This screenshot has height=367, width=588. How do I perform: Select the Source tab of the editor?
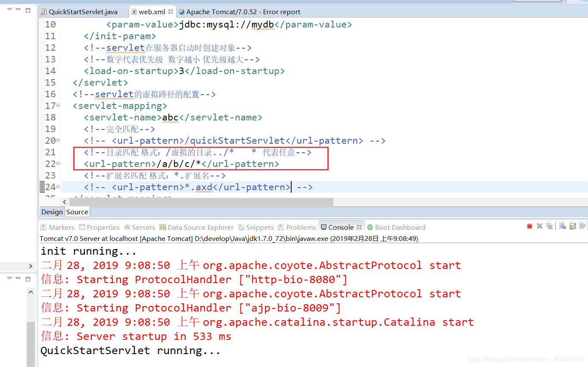[x=78, y=212]
